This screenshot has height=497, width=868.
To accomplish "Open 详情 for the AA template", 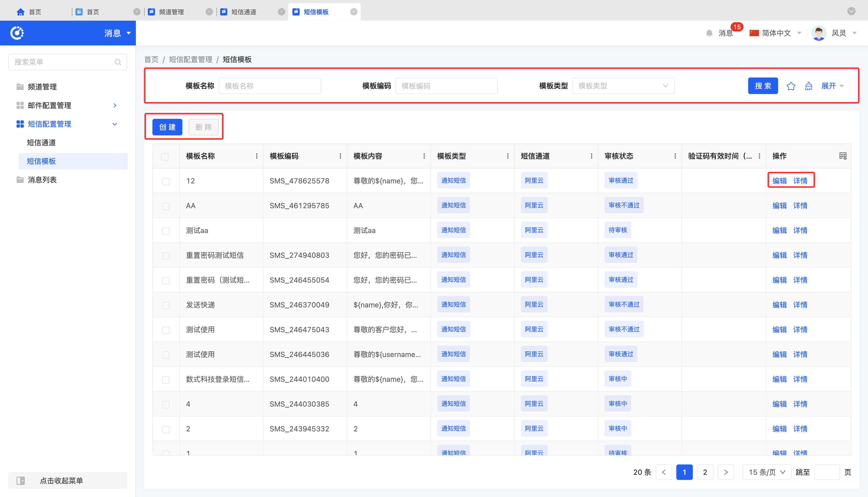I will pos(800,206).
